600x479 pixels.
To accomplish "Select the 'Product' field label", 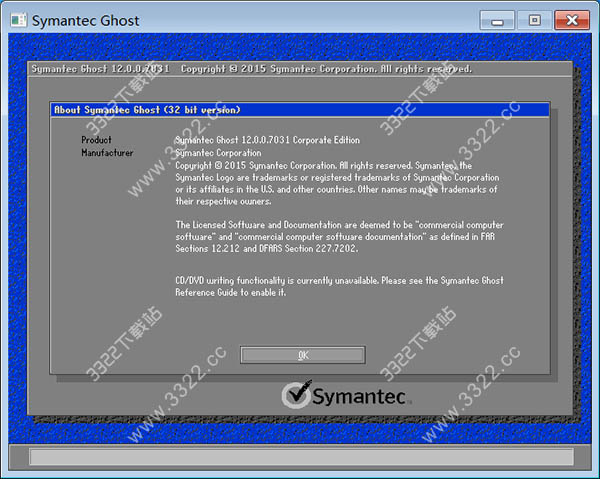I will pos(96,140).
